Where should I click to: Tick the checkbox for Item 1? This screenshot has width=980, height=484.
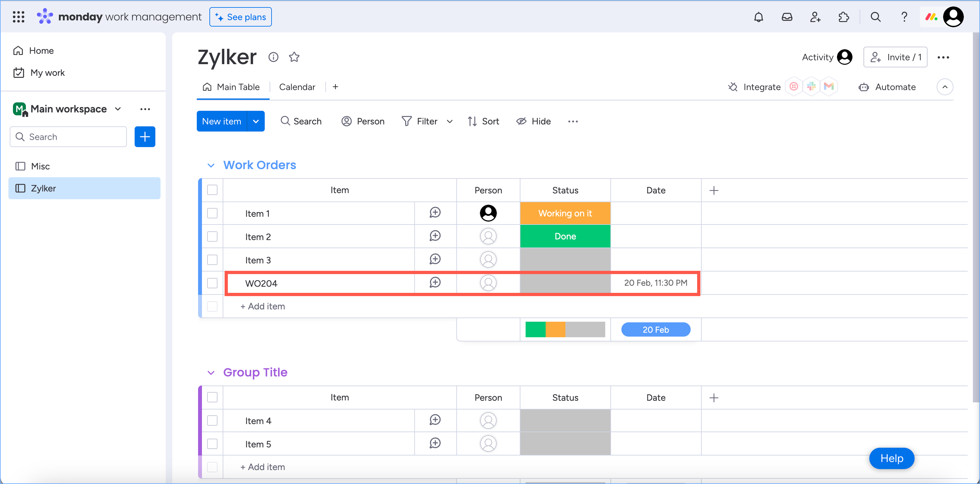212,213
